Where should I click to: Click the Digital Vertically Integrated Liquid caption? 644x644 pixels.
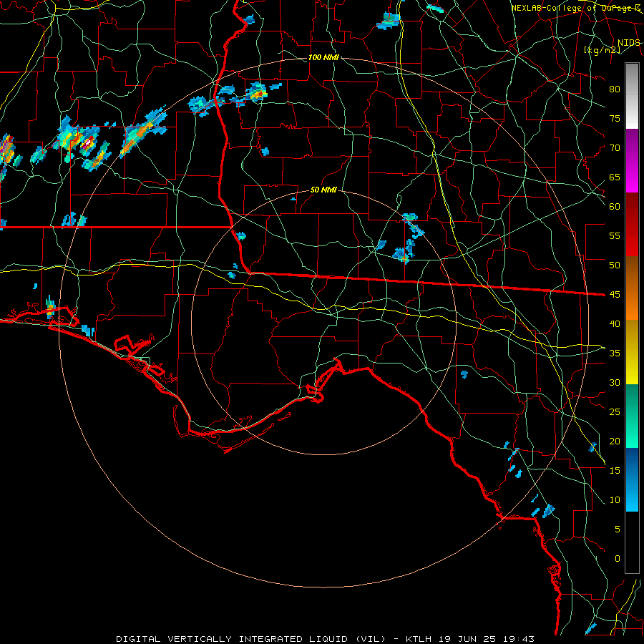coord(251,639)
